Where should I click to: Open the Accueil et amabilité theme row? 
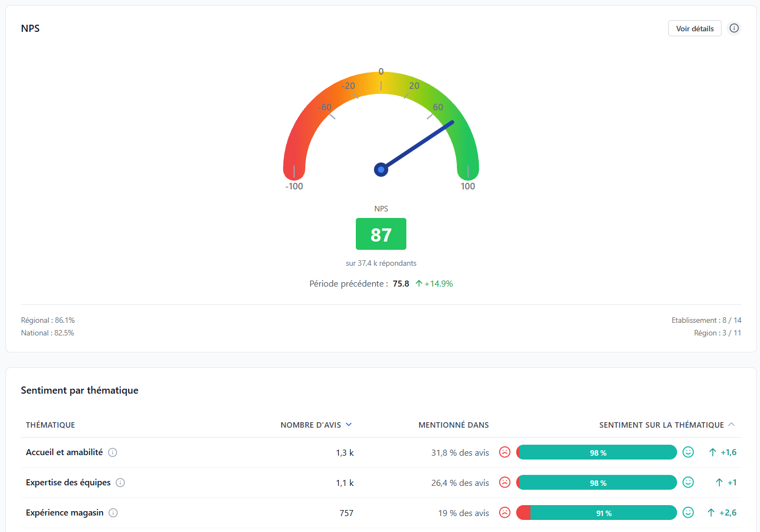point(64,452)
